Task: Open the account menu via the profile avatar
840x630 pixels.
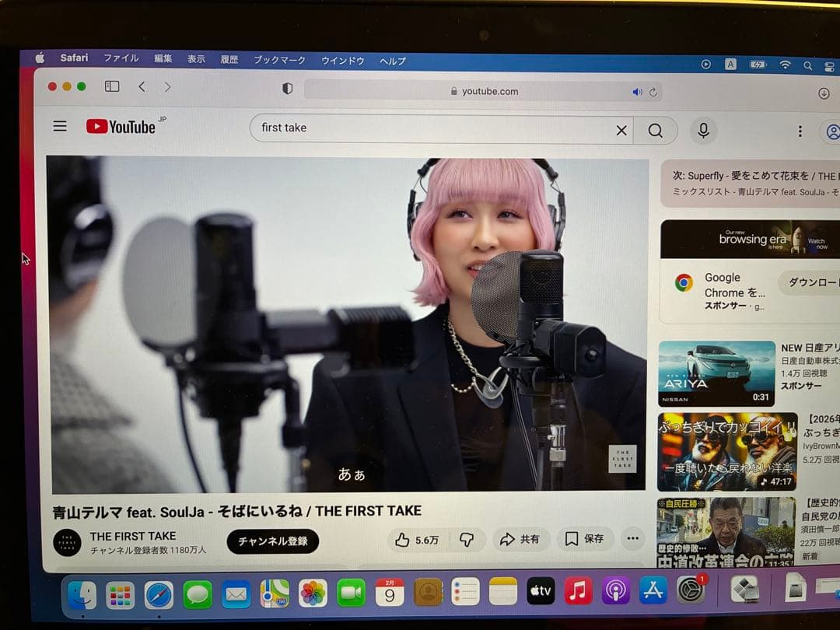Action: pos(832,131)
